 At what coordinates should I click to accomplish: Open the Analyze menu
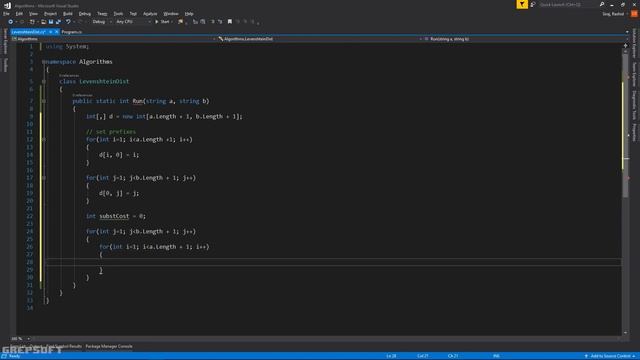150,13
